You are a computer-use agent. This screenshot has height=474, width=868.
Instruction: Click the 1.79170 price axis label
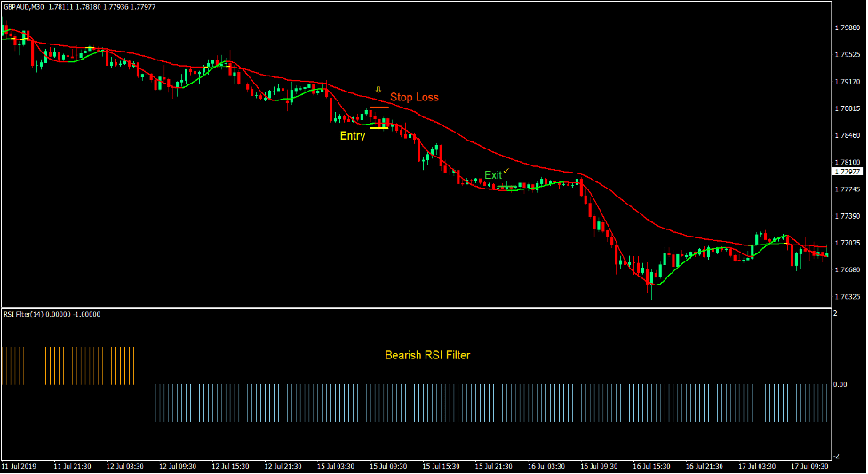click(x=848, y=82)
